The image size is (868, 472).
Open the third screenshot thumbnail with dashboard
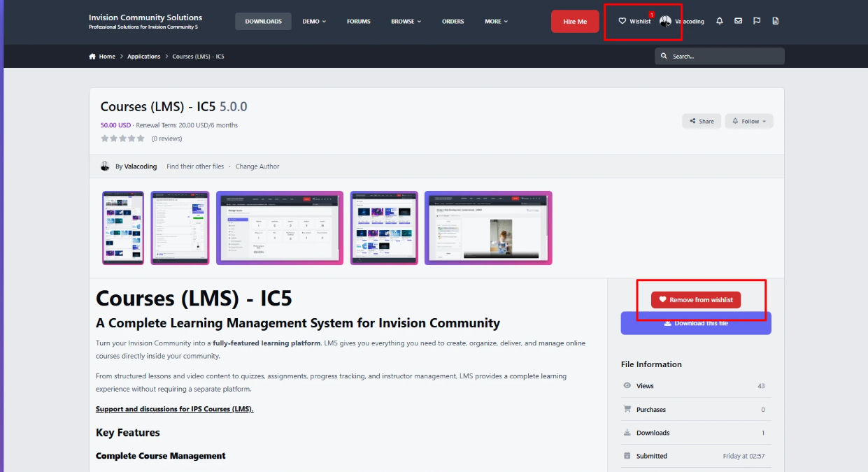(x=280, y=228)
